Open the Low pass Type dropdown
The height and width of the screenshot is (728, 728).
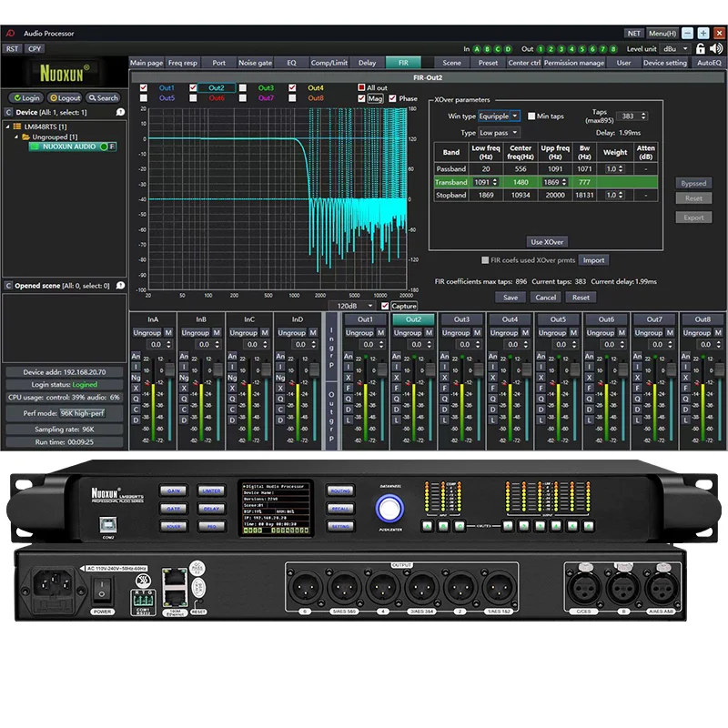click(500, 133)
